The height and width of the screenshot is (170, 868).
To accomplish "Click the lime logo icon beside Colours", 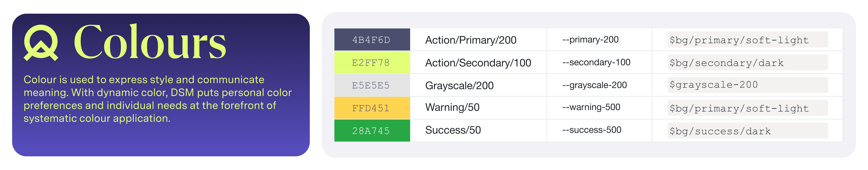I will coord(41,43).
